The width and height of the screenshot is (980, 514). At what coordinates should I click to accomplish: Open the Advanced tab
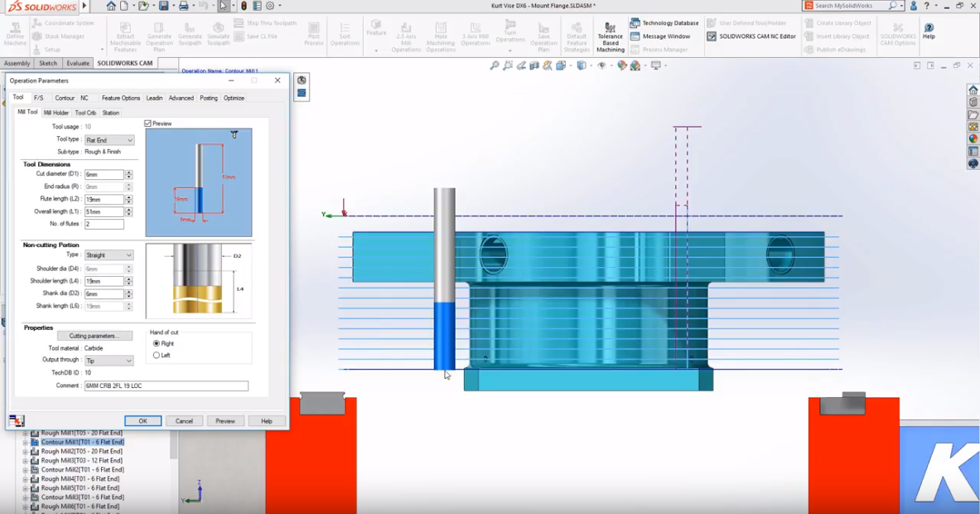coord(181,98)
